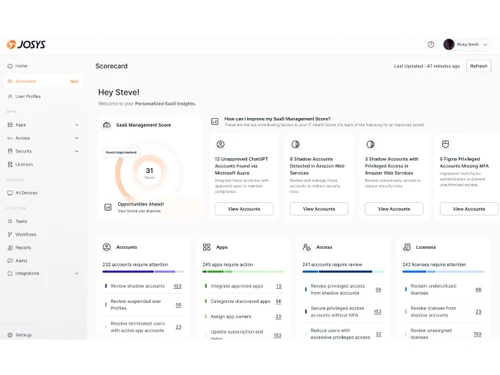View Accounts for 6 Shadow Accounts detected

319,209
